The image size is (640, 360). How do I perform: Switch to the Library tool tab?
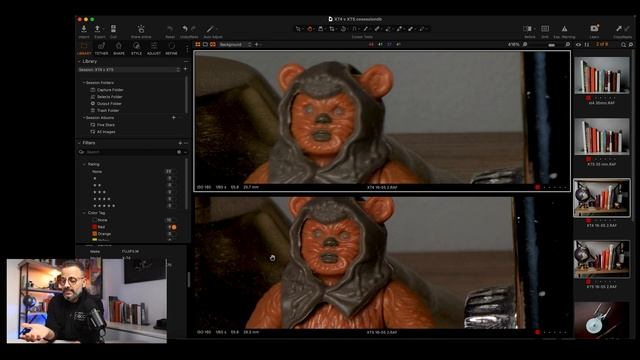(x=84, y=48)
